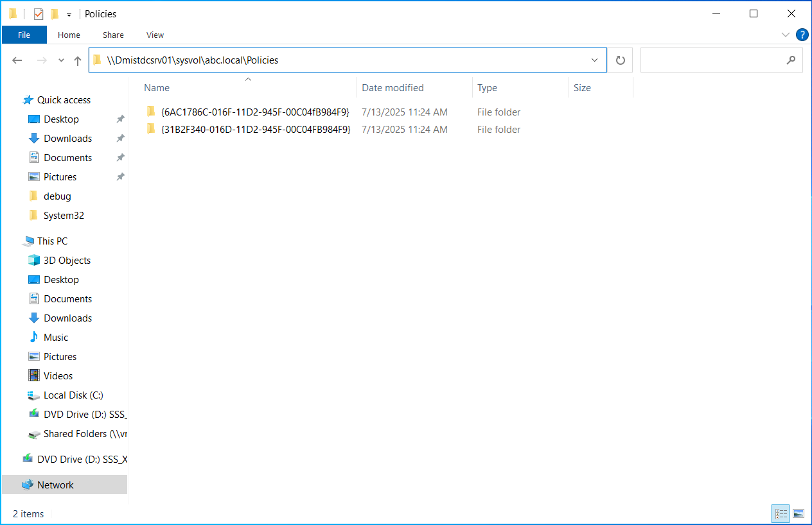812x525 pixels.
Task: Open Documents under Quick access
Action: point(67,158)
